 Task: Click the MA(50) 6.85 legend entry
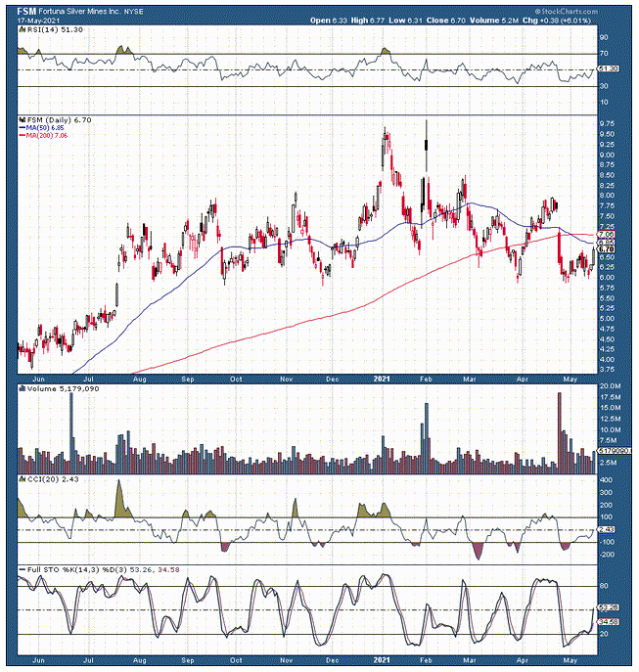point(41,128)
